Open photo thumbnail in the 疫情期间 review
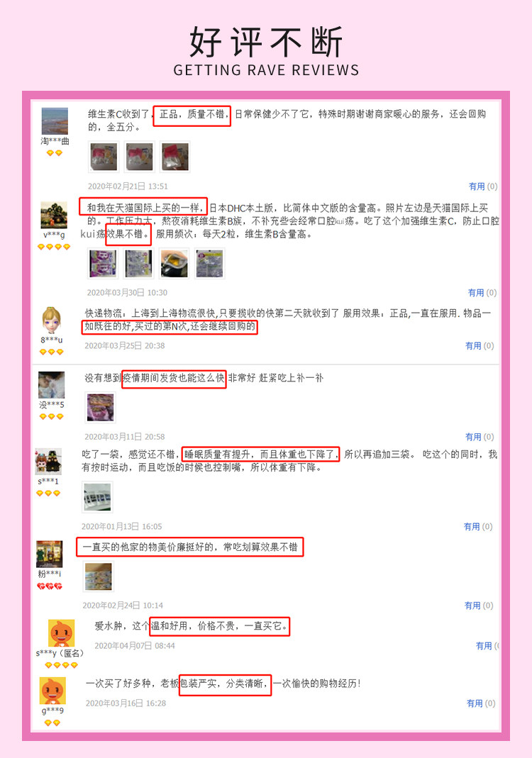 [x=101, y=407]
